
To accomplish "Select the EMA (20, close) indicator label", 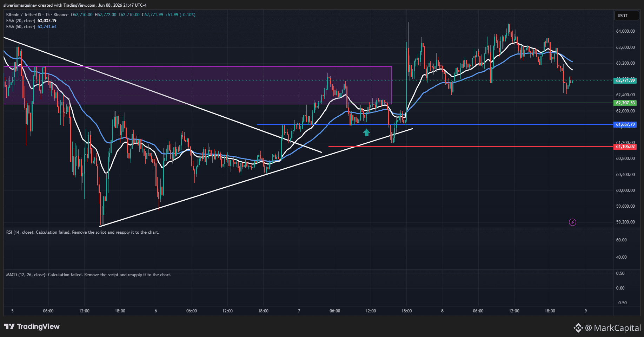I will (x=21, y=21).
